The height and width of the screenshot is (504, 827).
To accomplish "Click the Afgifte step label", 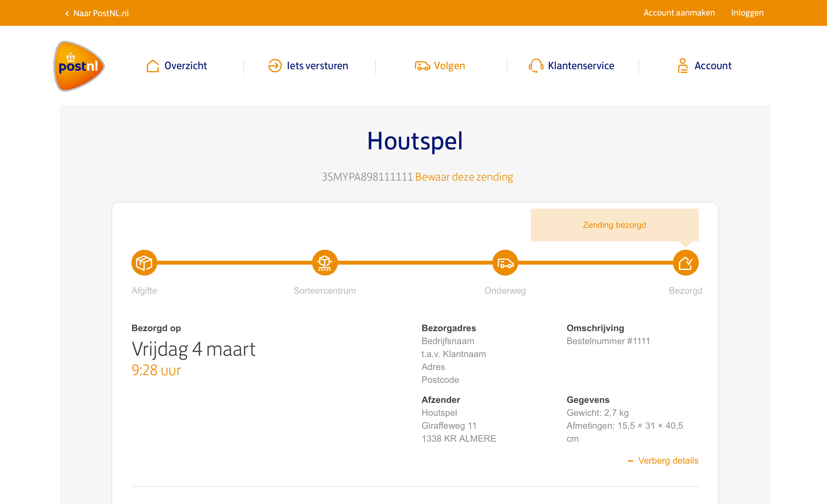I will (x=144, y=290).
